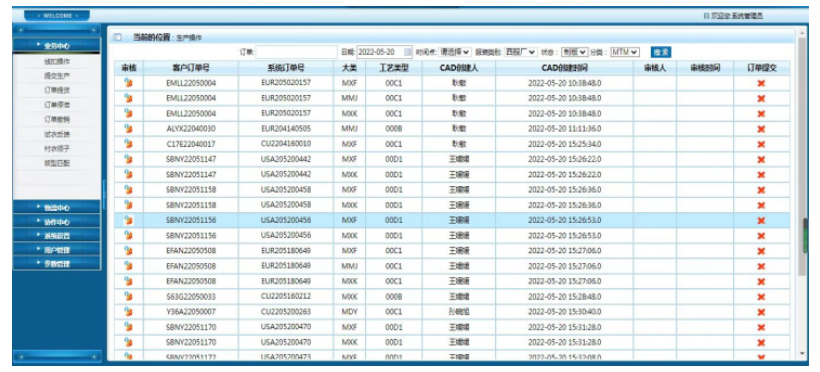Click red X for ALYX22040030 row
The width and height of the screenshot is (820, 372).
click(x=761, y=129)
